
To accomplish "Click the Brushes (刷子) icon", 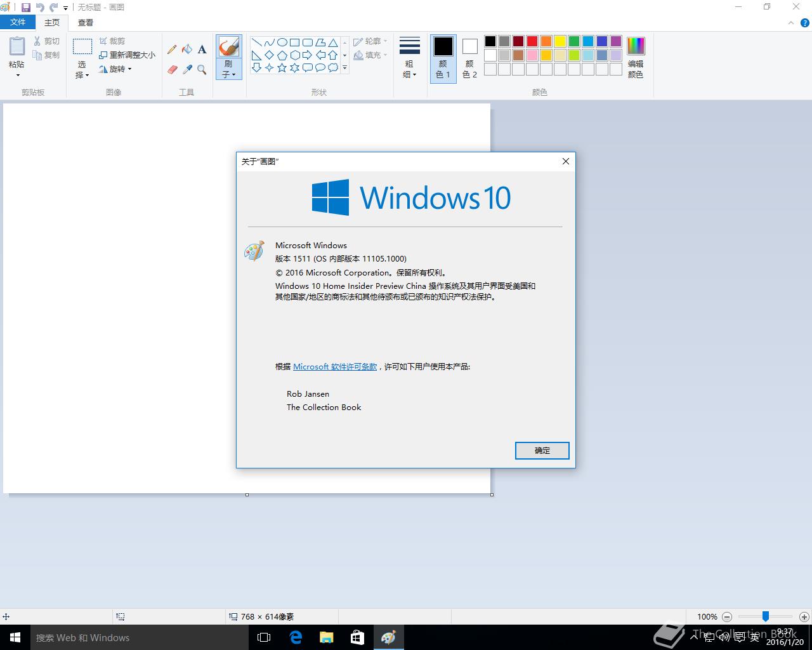I will [228, 46].
